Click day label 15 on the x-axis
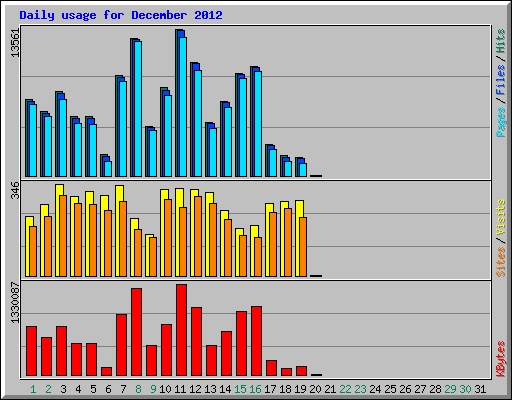Viewport: 512px width, 400px height. 240,389
